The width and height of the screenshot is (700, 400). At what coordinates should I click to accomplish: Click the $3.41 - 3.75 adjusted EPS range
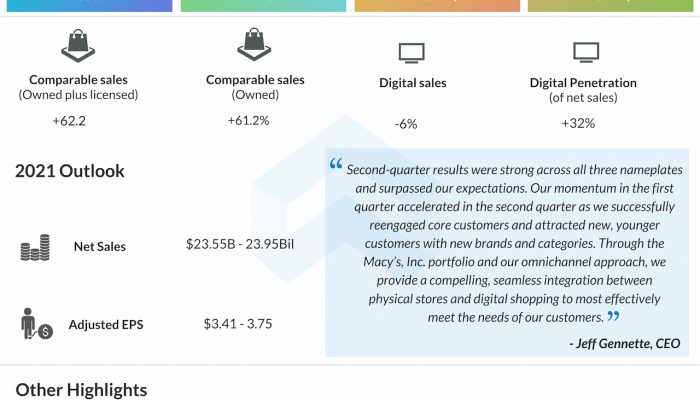pos(237,323)
